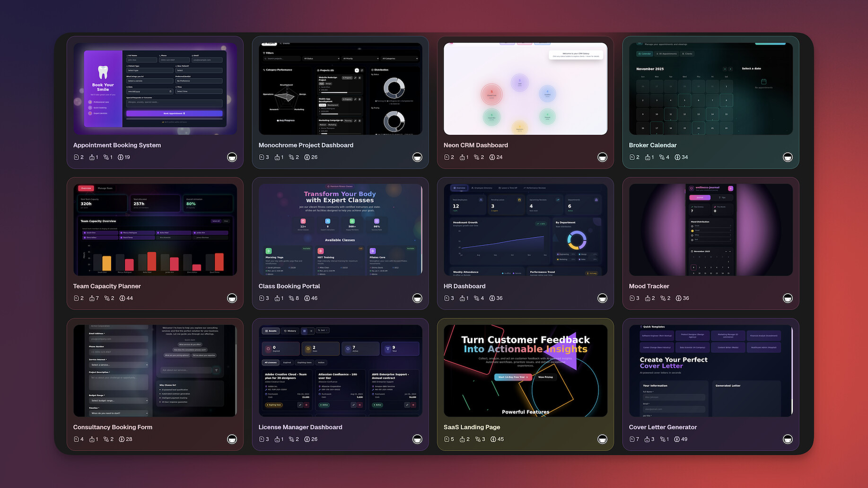Click the brain icon on Broker Calendar card
The width and height of the screenshot is (868, 488).
coord(677,157)
